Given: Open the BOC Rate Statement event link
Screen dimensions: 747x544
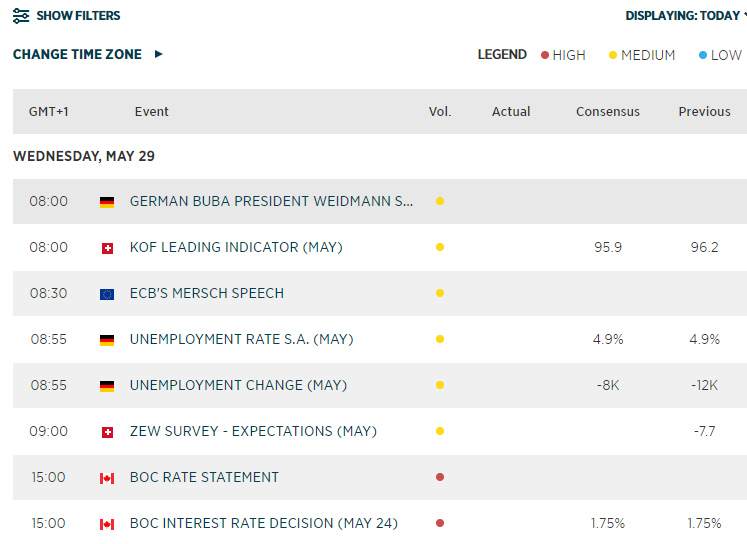Looking at the screenshot, I should 204,477.
